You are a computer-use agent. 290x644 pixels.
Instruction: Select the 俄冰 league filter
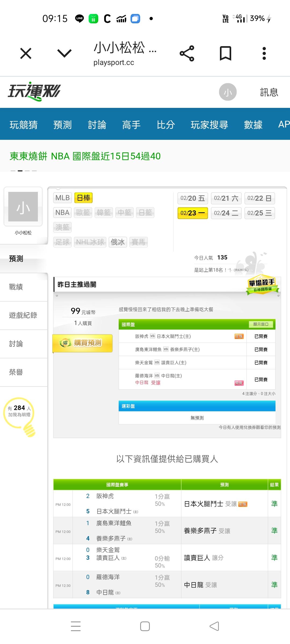(x=118, y=242)
